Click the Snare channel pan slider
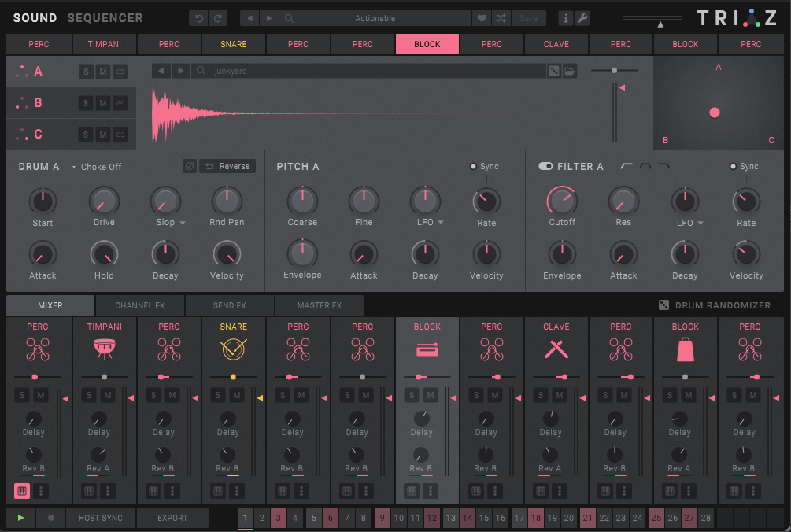The image size is (791, 532). coord(233,377)
